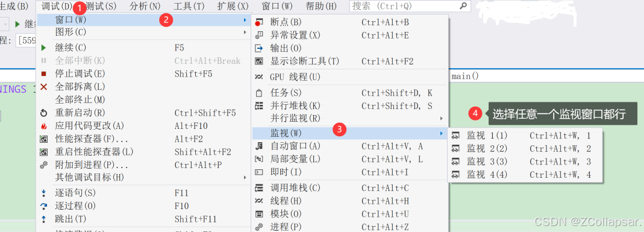Click the 断点(B) red dot icon

tap(259, 22)
